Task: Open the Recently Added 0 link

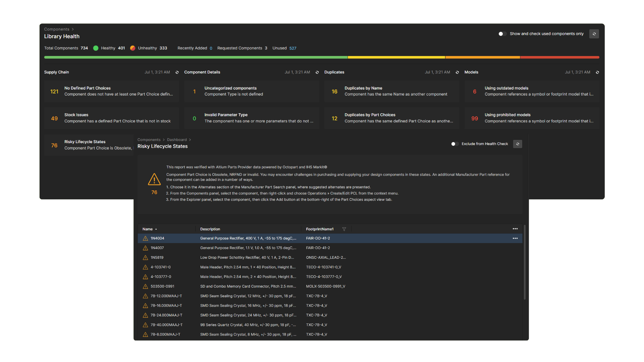Action: click(x=211, y=48)
